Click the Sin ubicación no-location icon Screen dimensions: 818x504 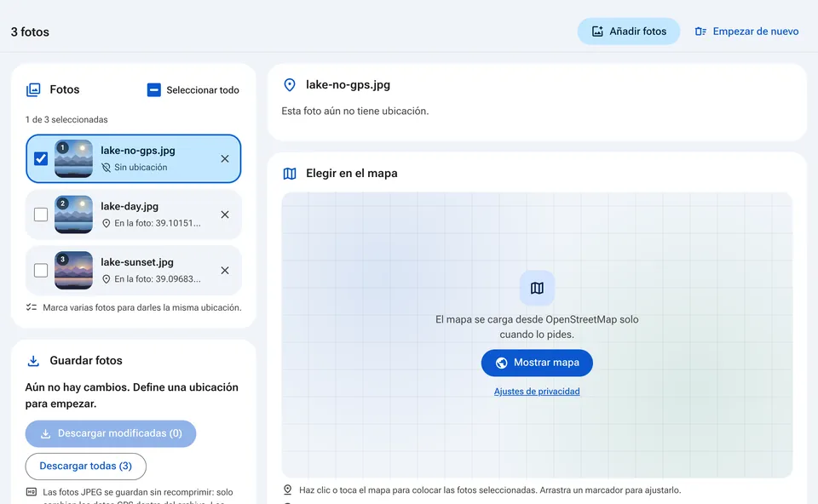[106, 168]
